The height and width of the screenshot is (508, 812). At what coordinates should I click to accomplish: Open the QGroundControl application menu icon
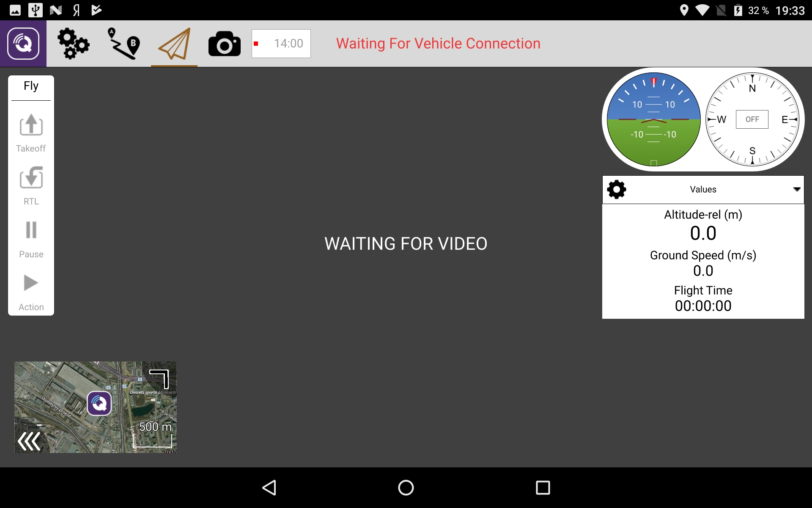pos(23,44)
